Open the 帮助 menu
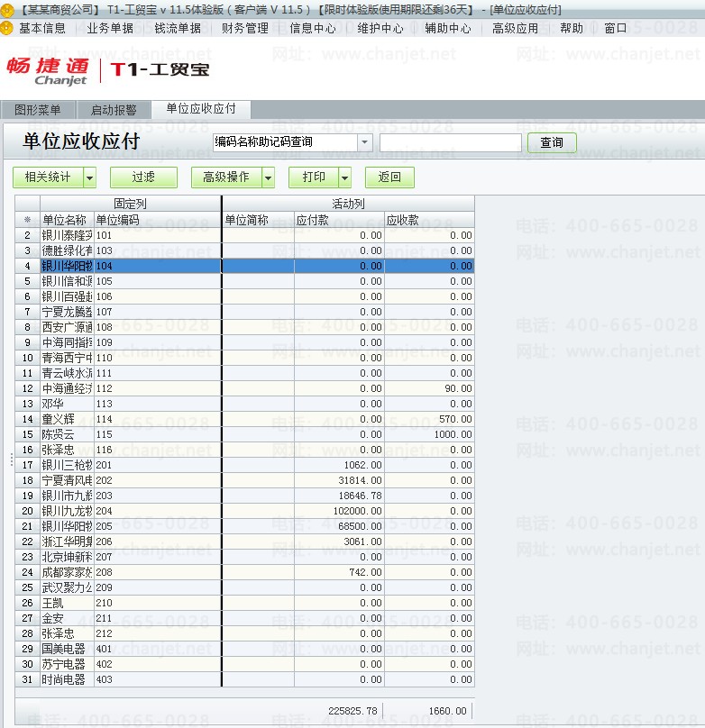 (x=572, y=28)
